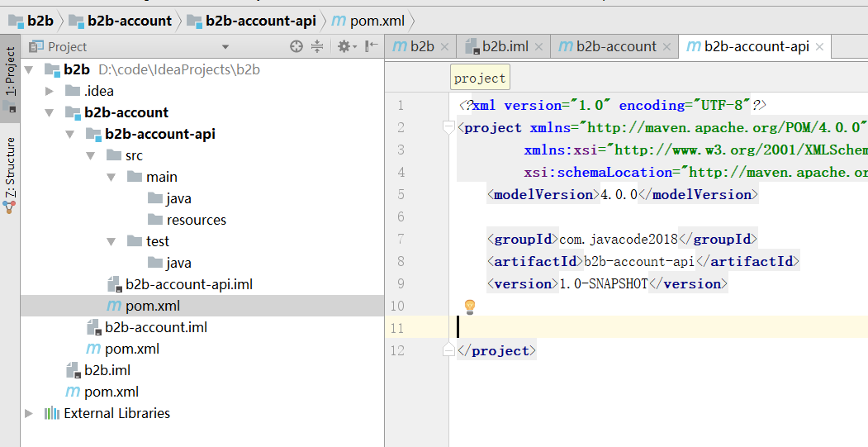Select the b2b-account module in tree
Image resolution: width=868 pixels, height=447 pixels.
tap(202, 112)
